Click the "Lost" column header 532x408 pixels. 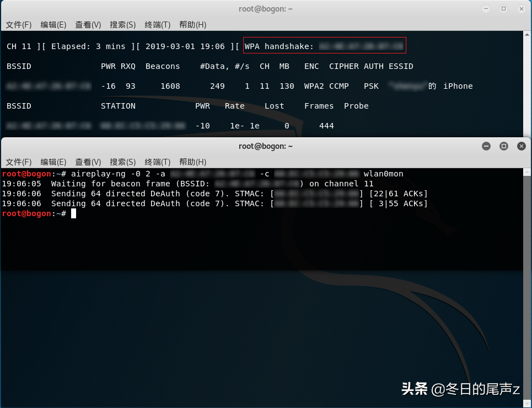click(x=274, y=106)
